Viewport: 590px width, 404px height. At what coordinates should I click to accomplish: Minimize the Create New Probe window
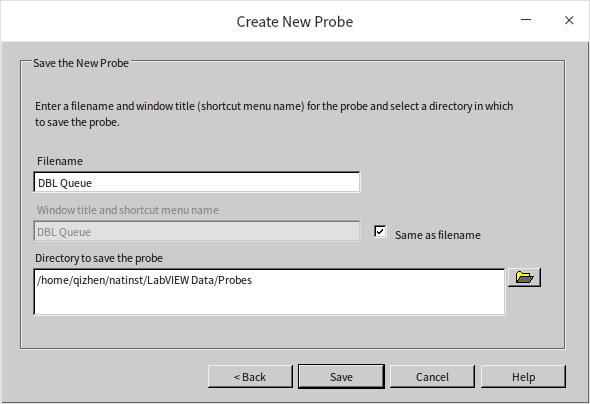coord(526,20)
